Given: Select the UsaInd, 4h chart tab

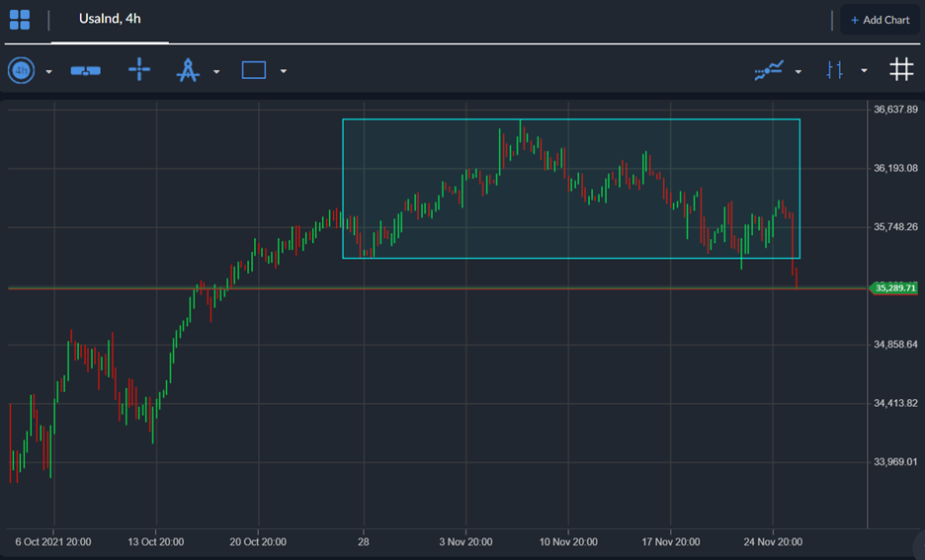Looking at the screenshot, I should click(110, 19).
